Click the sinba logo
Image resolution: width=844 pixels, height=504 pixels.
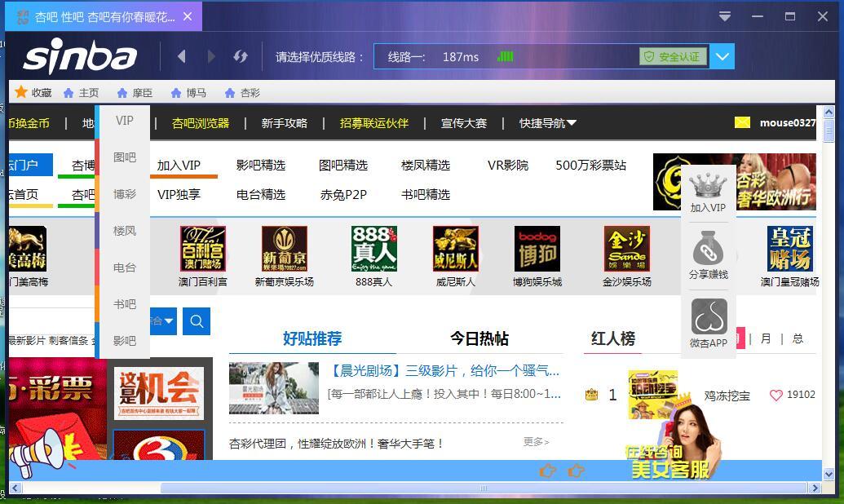[x=80, y=55]
